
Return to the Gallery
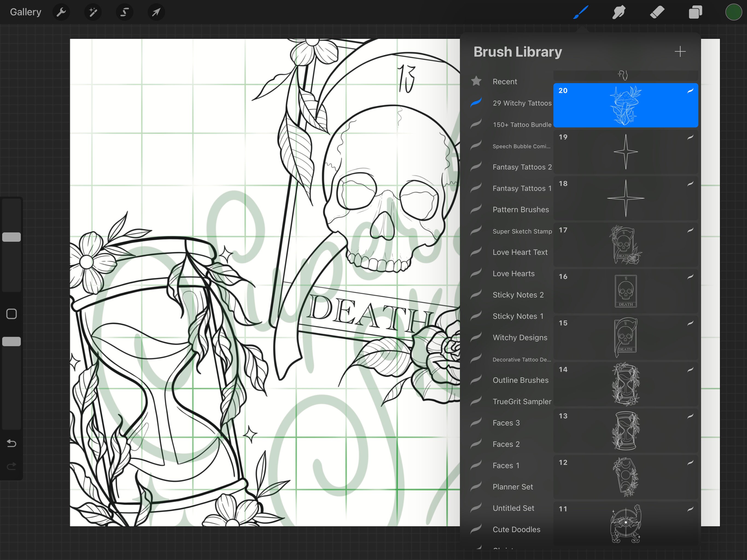(x=26, y=12)
